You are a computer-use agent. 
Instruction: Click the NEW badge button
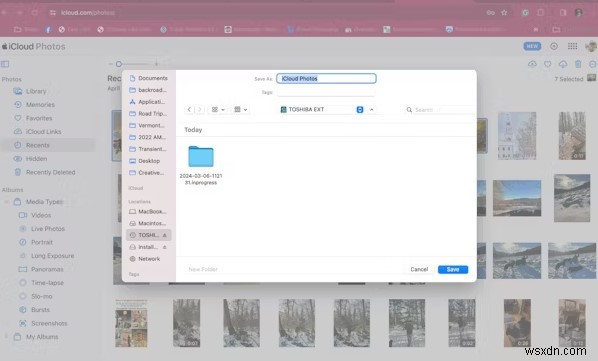tap(532, 46)
